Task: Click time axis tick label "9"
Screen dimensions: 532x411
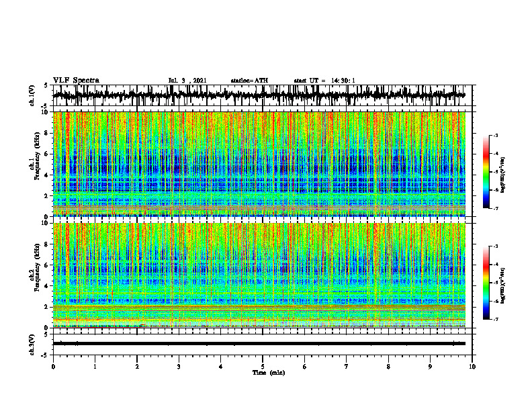Action: point(430,367)
